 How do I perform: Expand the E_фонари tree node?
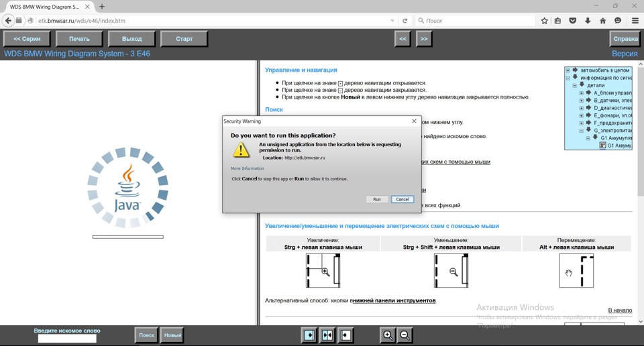click(581, 115)
